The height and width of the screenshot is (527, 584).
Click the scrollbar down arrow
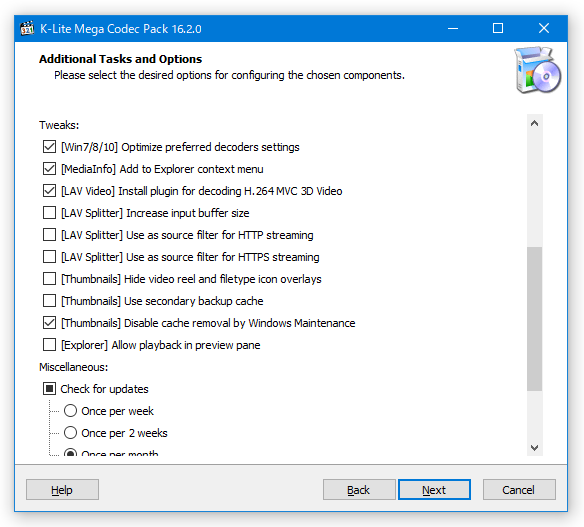point(534,447)
